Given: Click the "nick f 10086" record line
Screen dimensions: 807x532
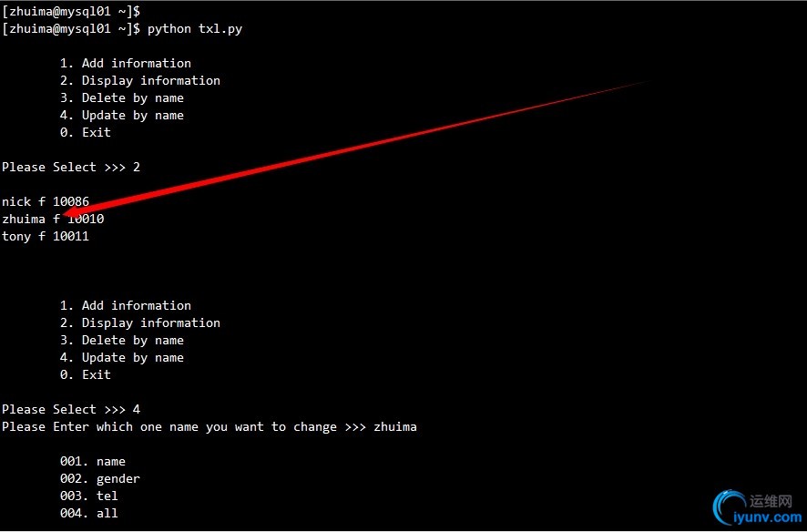Looking at the screenshot, I should coord(46,201).
